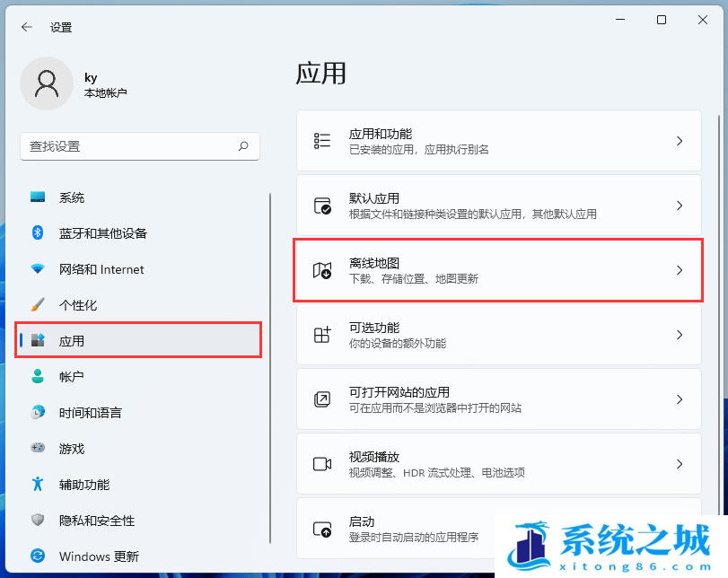Click the back arrow in Settings header

pos(27,27)
